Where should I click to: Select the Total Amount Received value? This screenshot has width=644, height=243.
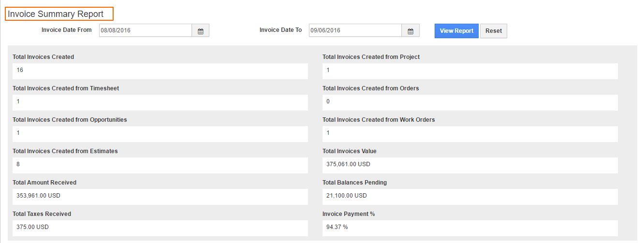point(38,196)
